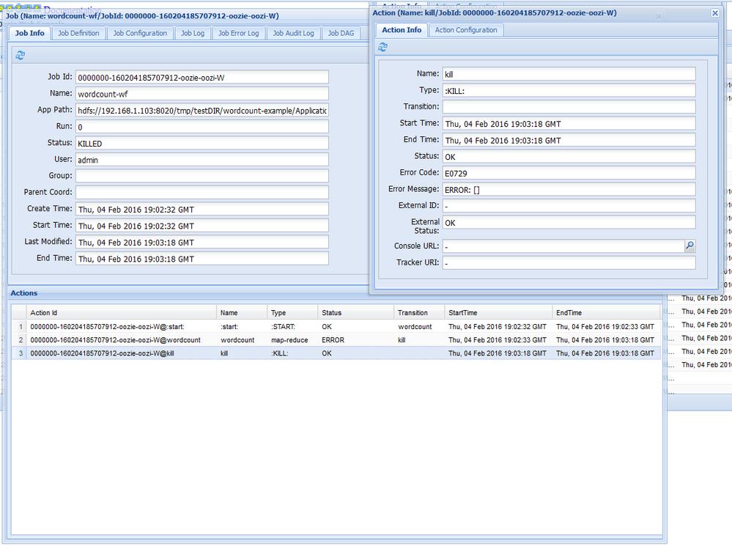Click the action Status field OK
732x560 pixels.
pos(569,156)
